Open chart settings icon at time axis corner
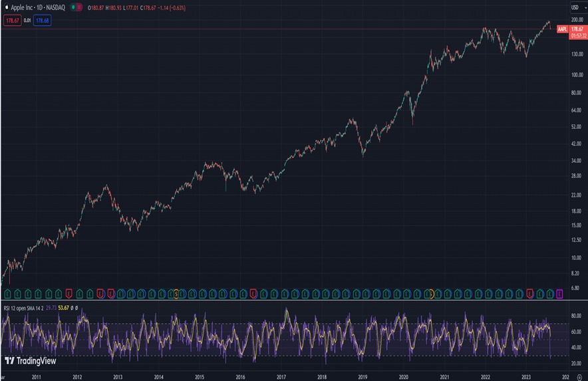The width and height of the screenshot is (588, 381). [579, 377]
